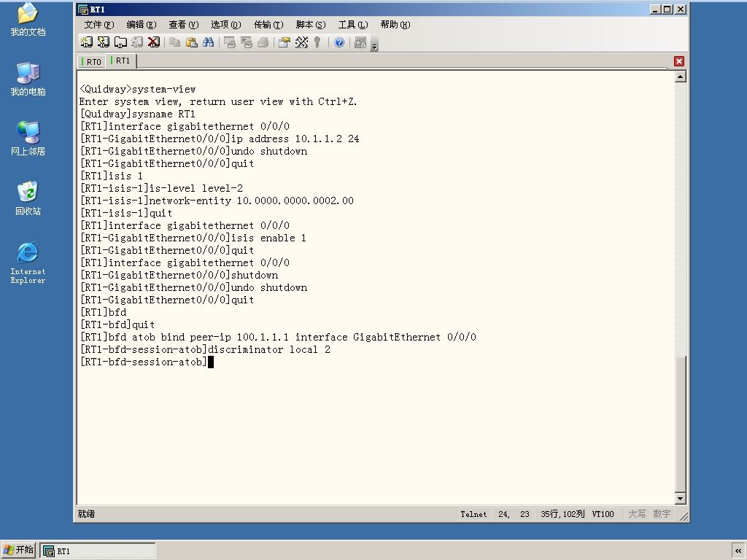This screenshot has width=747, height=560.
Task: Click the Disconnect red X icon
Action: [153, 42]
